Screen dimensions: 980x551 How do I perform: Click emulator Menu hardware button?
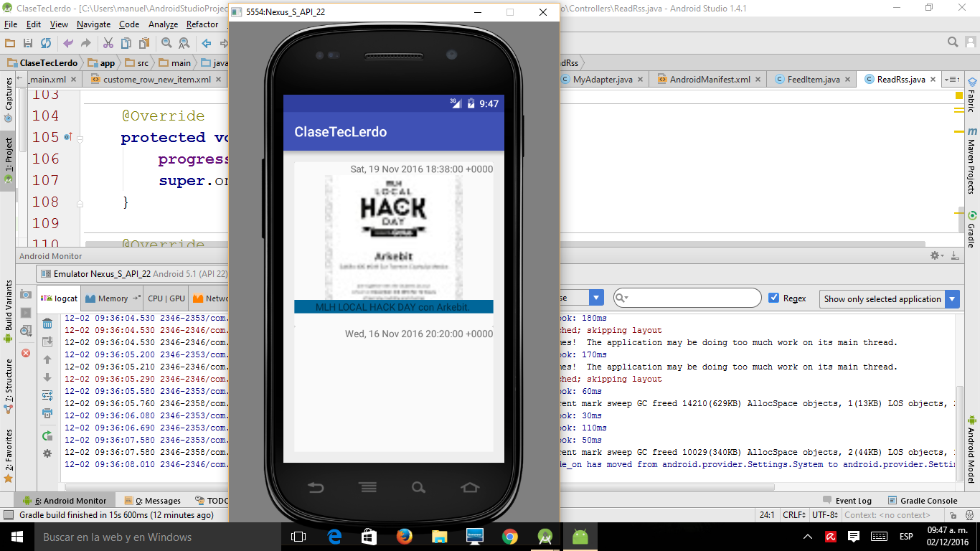point(368,488)
